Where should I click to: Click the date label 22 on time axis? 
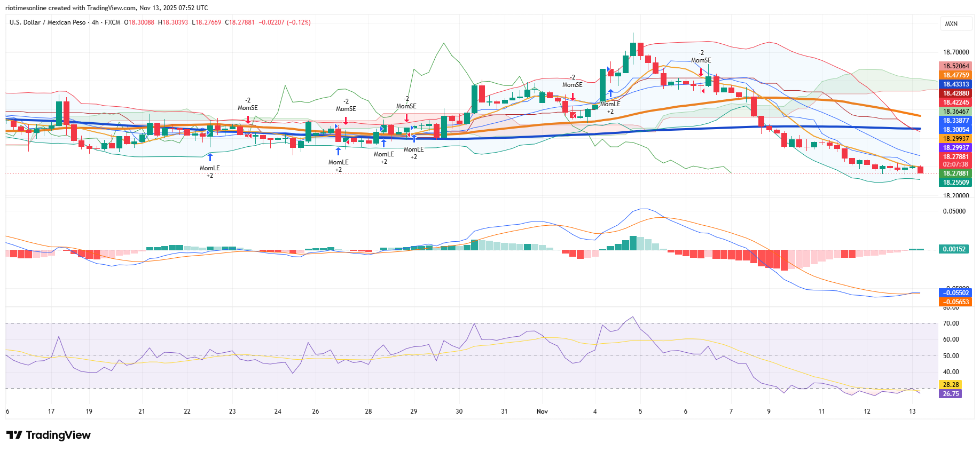187,412
